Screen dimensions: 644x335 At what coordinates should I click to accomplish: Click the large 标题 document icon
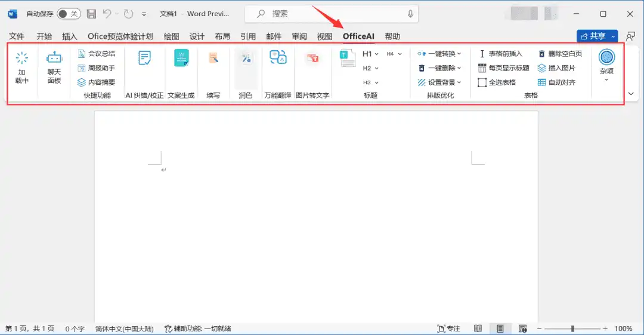[348, 57]
